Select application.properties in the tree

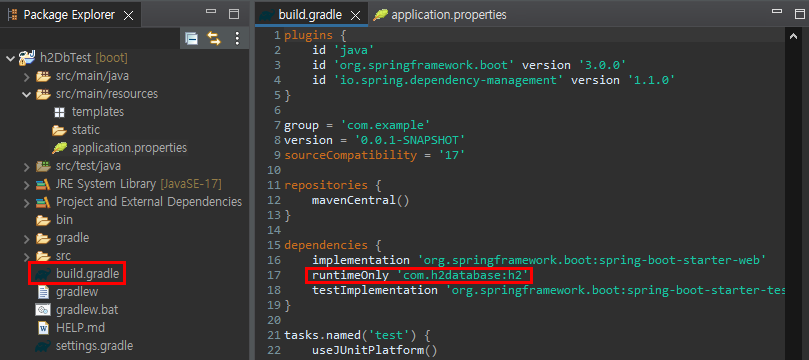click(130, 148)
